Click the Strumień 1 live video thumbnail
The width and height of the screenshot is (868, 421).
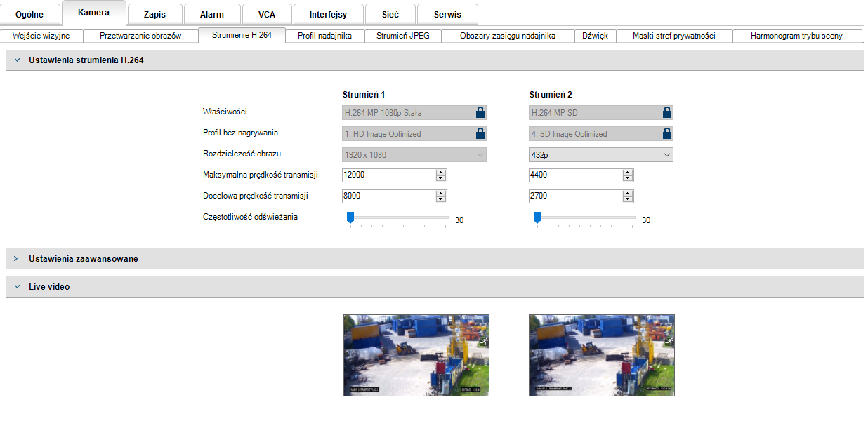tap(416, 355)
